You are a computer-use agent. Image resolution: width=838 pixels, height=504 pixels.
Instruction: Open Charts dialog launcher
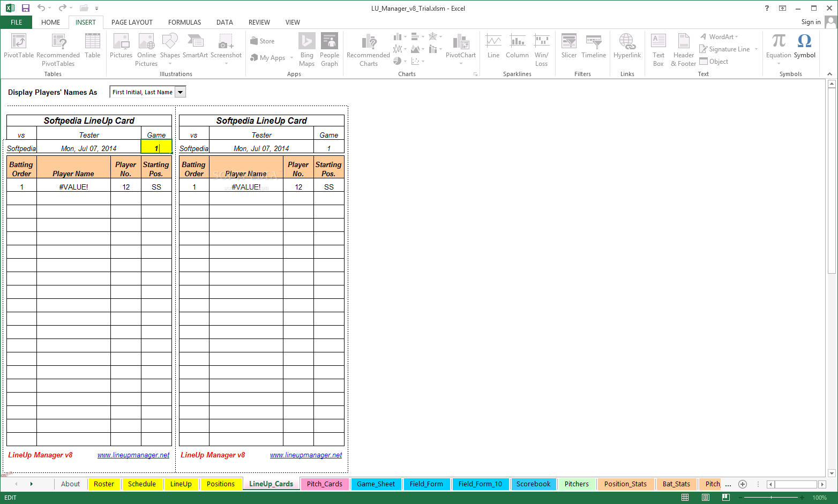[475, 74]
